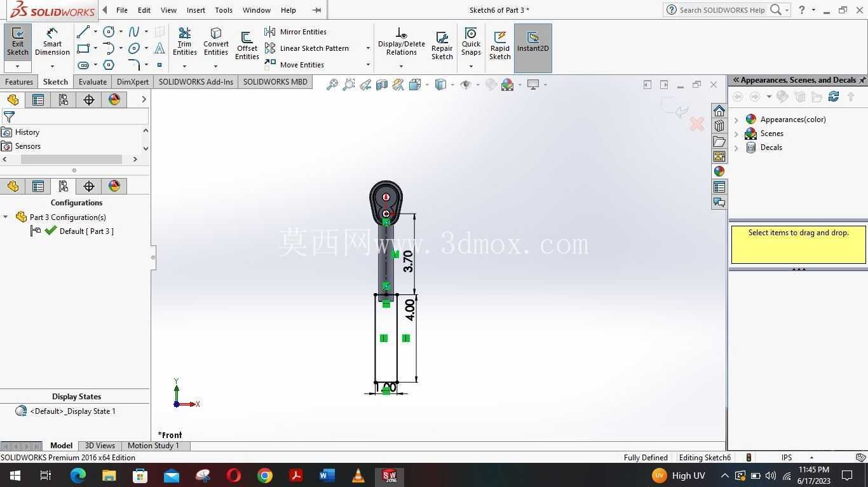Expand the Appearances(color) tree node
Image resolution: width=868 pixels, height=487 pixels.
point(736,120)
